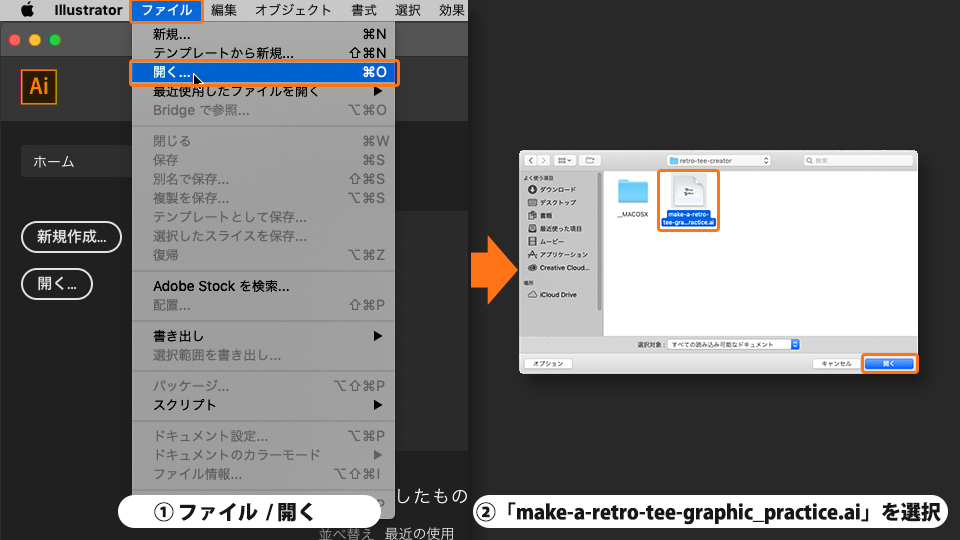Open the Illustrator application menu

[x=88, y=10]
